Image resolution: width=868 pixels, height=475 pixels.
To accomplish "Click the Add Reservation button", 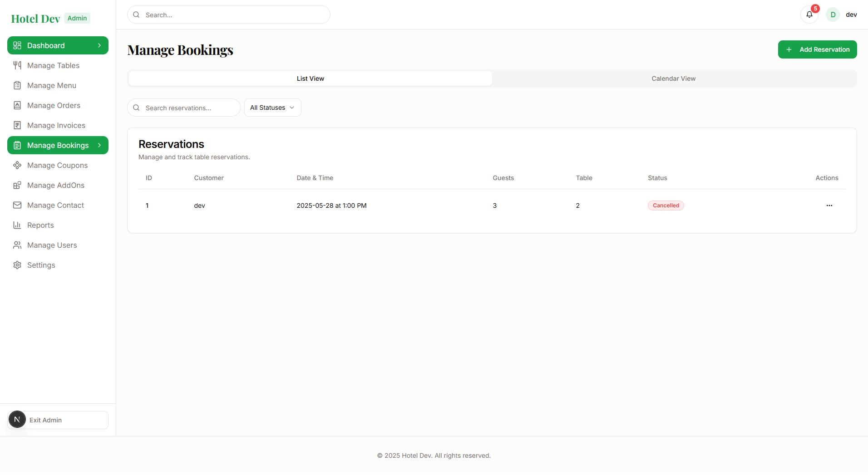I will [817, 49].
